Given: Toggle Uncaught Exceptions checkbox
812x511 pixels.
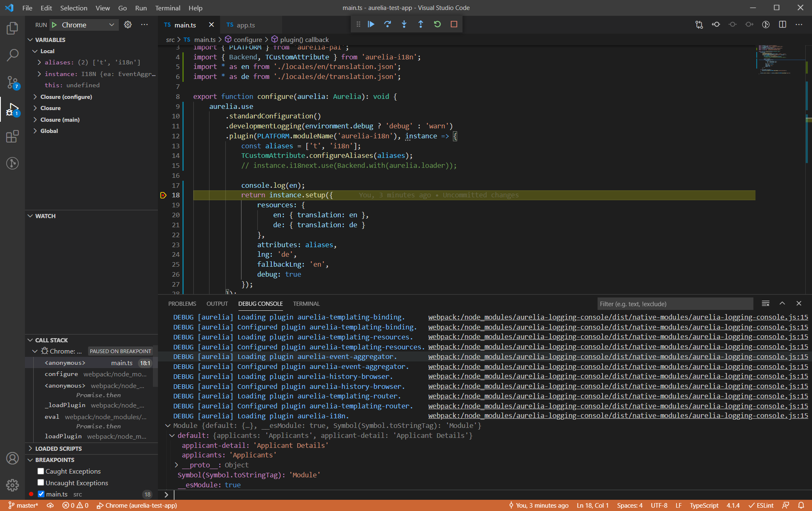Looking at the screenshot, I should 41,483.
